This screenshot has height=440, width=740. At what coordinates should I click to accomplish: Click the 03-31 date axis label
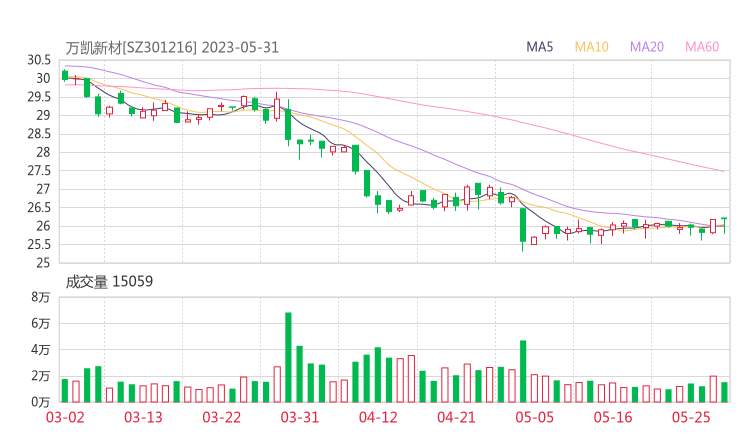[x=299, y=417]
